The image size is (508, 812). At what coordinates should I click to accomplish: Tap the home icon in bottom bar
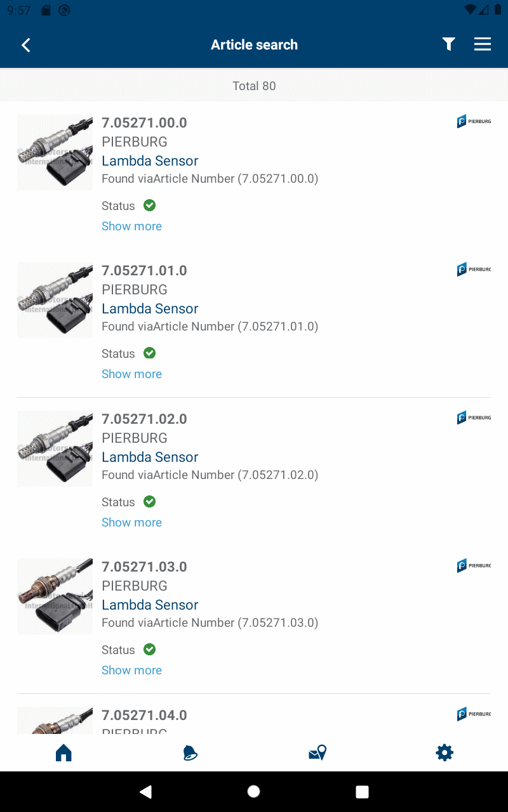pos(63,753)
